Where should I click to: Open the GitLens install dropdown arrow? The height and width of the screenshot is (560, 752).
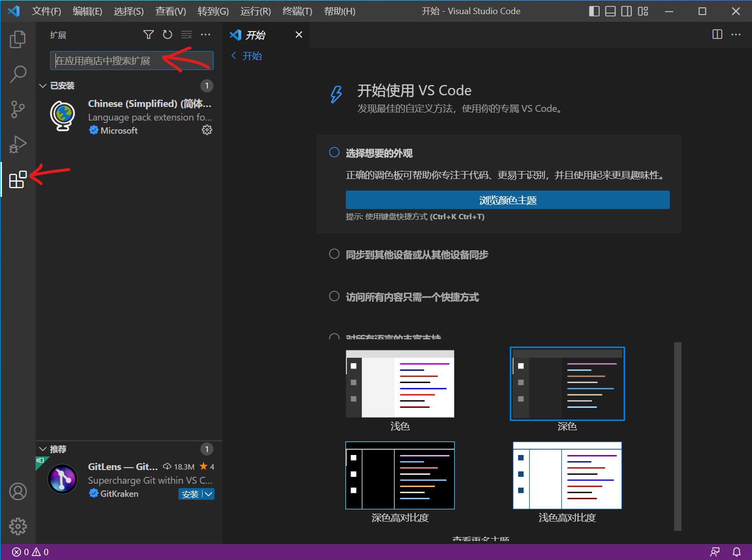click(x=209, y=494)
